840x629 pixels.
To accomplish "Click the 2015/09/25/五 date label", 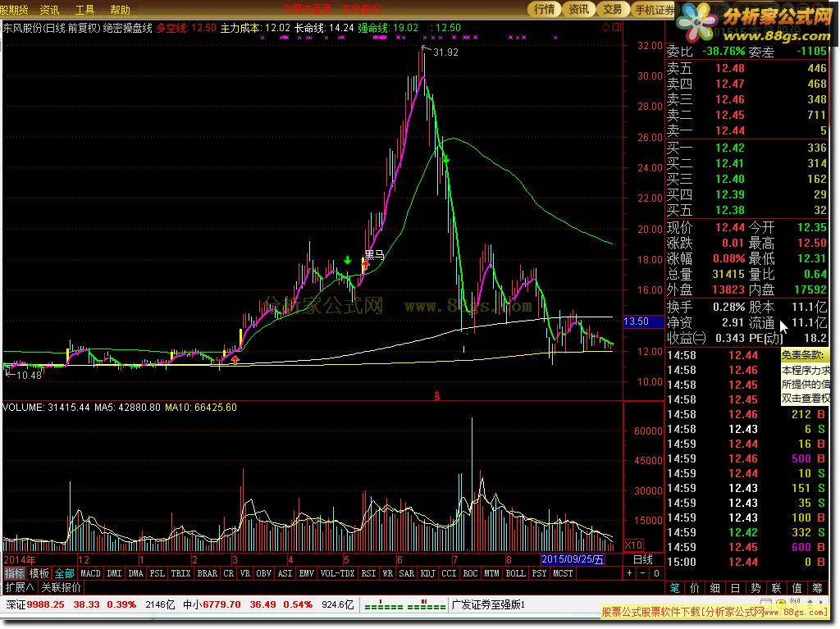I will click(x=573, y=559).
